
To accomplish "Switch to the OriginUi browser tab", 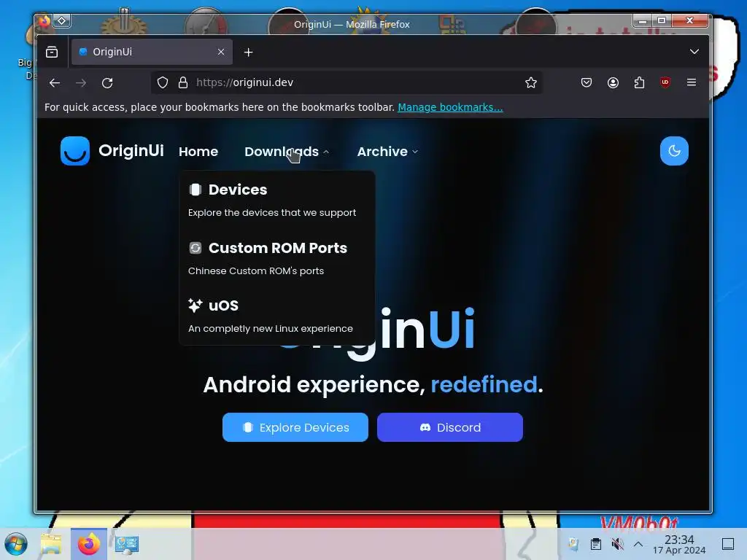I will click(x=152, y=52).
